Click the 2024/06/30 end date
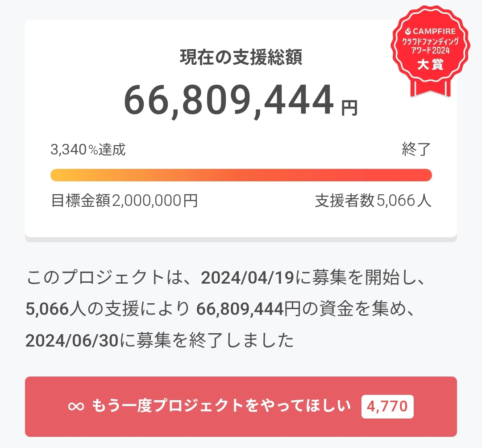The height and width of the screenshot is (448, 482). (71, 341)
